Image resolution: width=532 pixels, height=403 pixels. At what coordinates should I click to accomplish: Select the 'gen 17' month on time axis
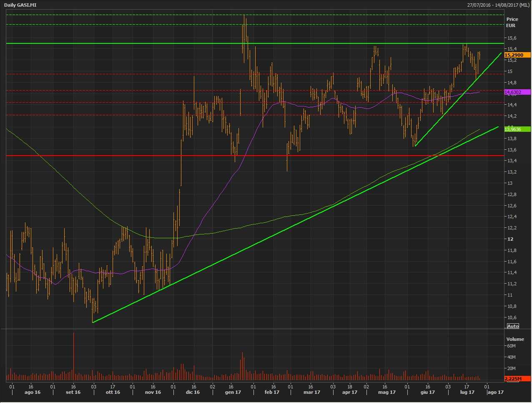coord(233,392)
